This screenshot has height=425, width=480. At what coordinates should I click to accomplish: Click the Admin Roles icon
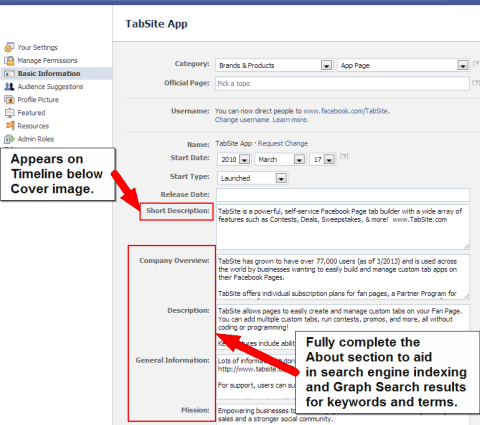coord(9,139)
